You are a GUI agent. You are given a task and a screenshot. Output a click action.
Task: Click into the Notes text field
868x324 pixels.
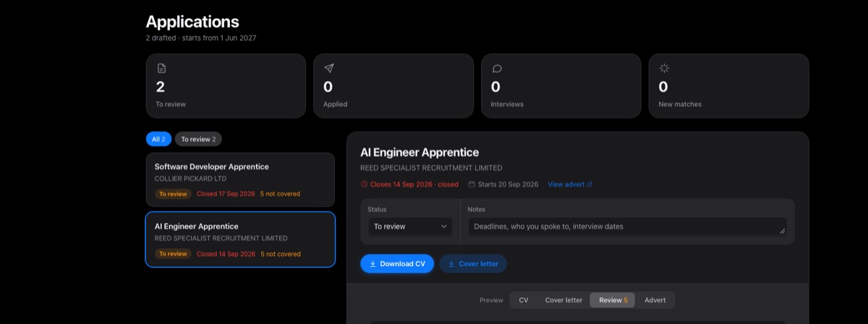[627, 226]
